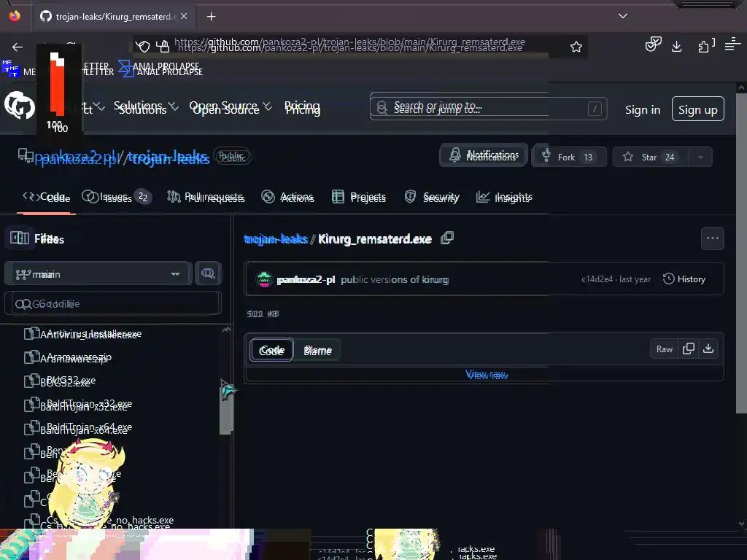The width and height of the screenshot is (747, 560).
Task: Click the View raw link
Action: point(487,374)
